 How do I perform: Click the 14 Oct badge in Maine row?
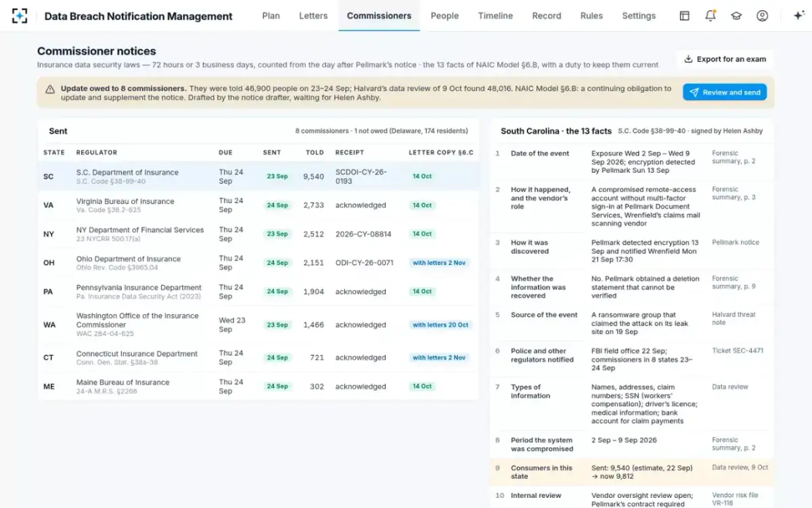tap(422, 386)
